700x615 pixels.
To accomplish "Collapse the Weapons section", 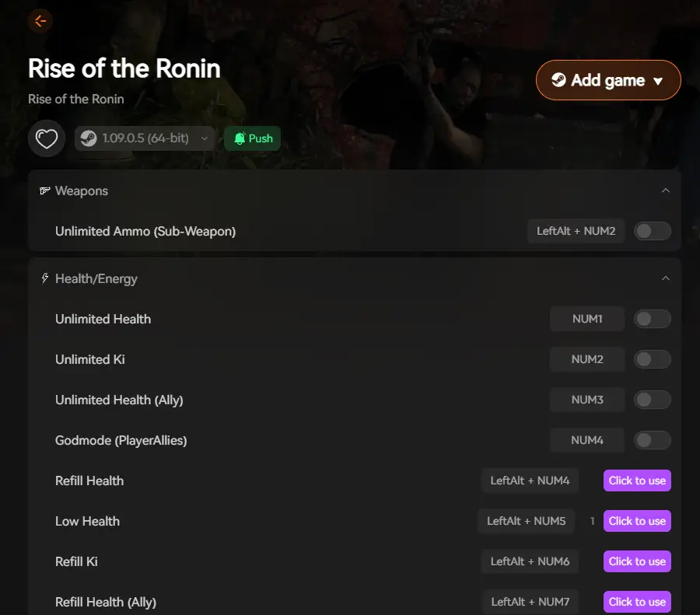I will pyautogui.click(x=666, y=190).
